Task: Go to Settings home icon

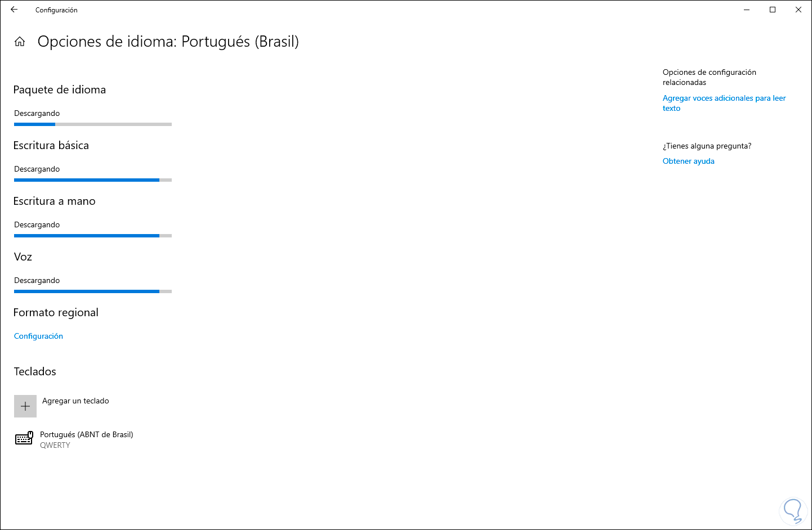Action: pos(20,42)
